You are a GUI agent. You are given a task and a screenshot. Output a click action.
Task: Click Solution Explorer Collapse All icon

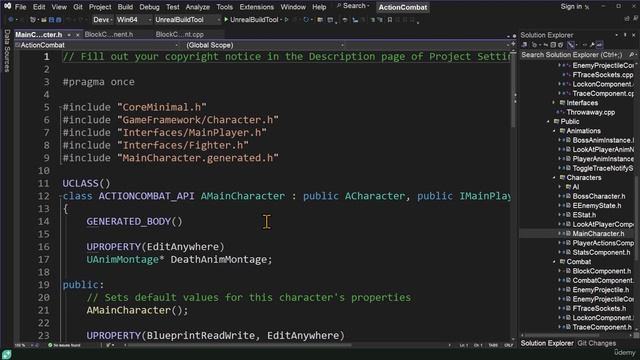pos(553,45)
